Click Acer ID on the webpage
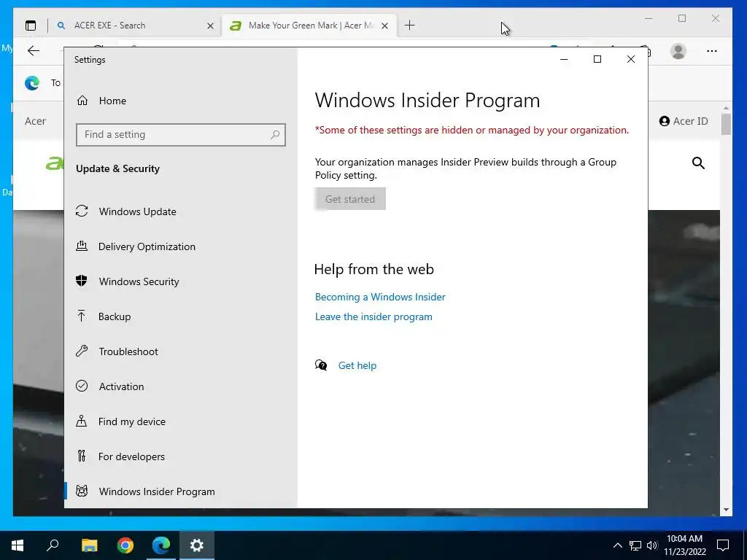 [x=684, y=122]
